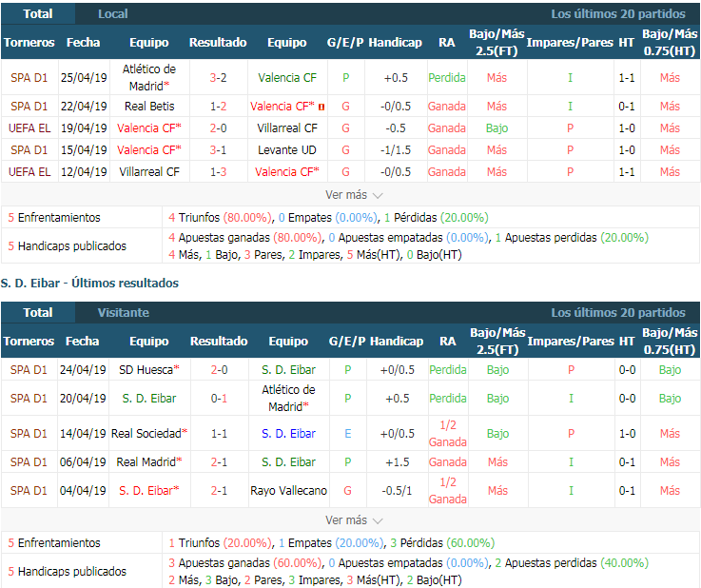701x588 pixels.
Task: Select UEFA EL tournament on 19/04/19
Action: (29, 128)
